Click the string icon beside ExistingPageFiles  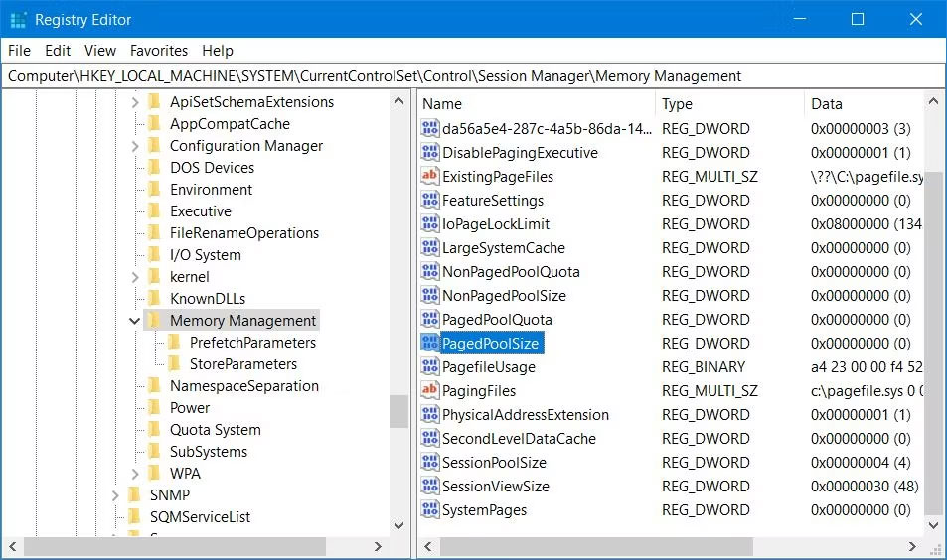pos(429,177)
